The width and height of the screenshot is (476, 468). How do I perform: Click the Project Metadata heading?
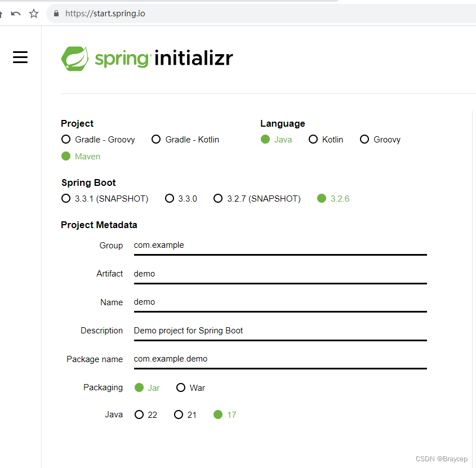(99, 225)
